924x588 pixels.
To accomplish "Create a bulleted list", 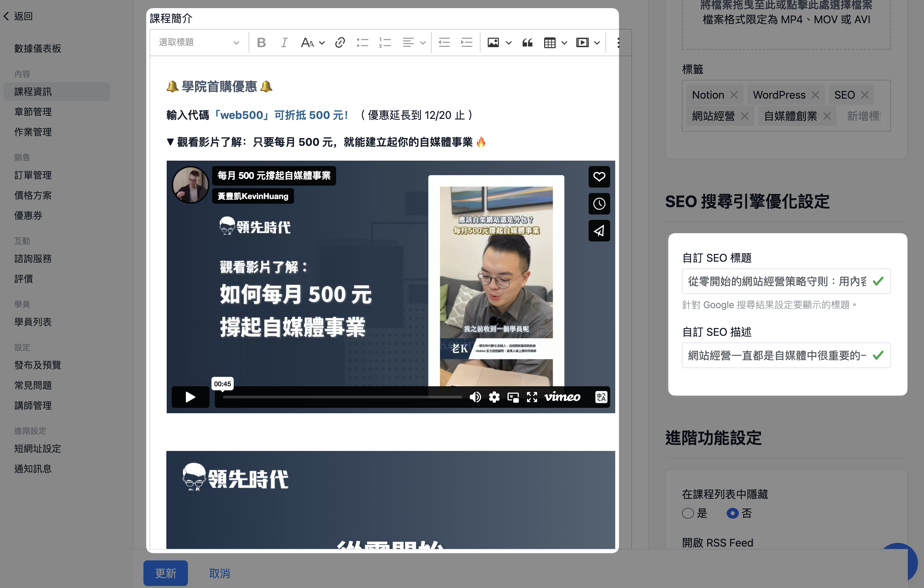I will [x=362, y=43].
